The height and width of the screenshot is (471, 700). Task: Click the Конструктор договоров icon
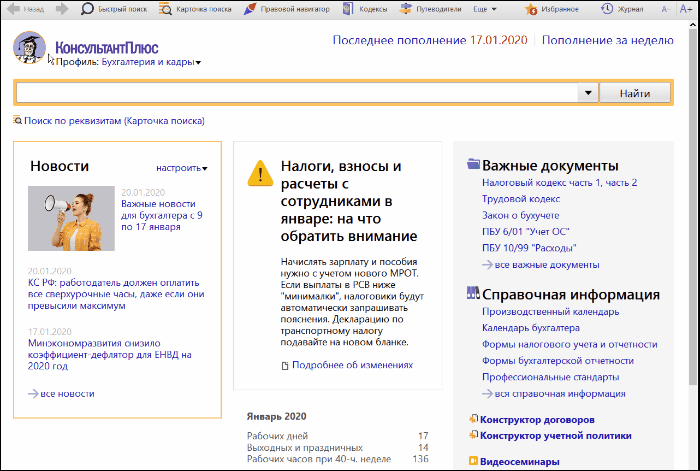click(x=474, y=419)
